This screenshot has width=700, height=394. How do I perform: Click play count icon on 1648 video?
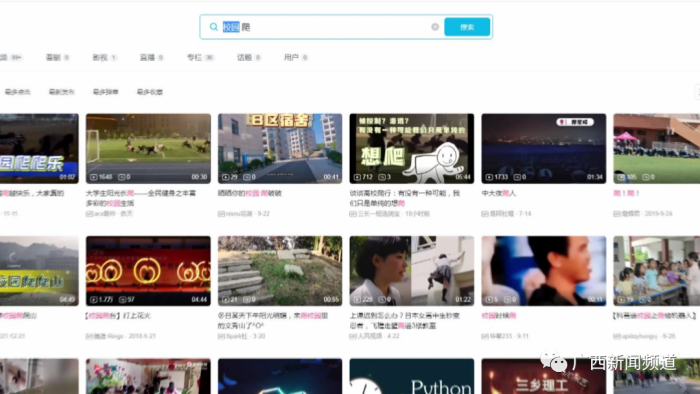pyautogui.click(x=93, y=177)
